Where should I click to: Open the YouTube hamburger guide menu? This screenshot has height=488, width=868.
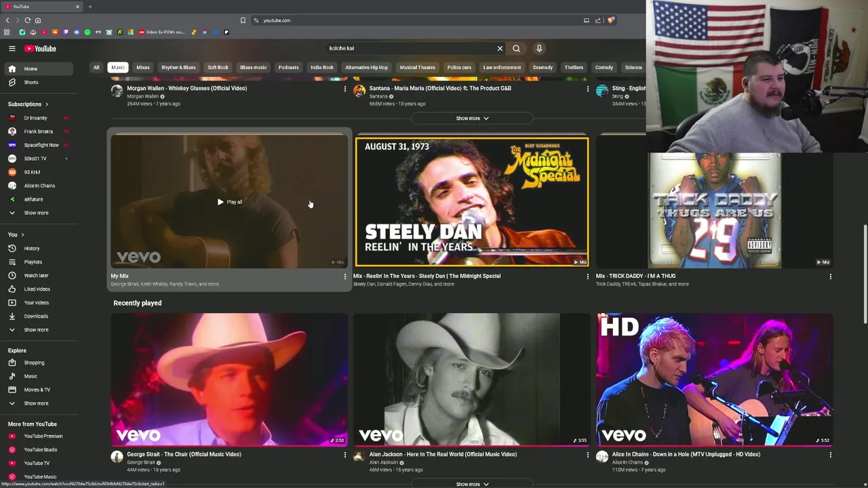12,49
